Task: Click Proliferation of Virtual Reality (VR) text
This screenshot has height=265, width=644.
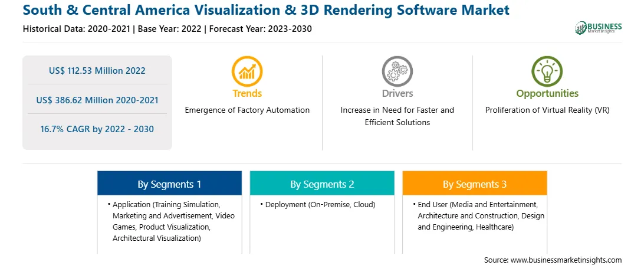Action: point(547,110)
